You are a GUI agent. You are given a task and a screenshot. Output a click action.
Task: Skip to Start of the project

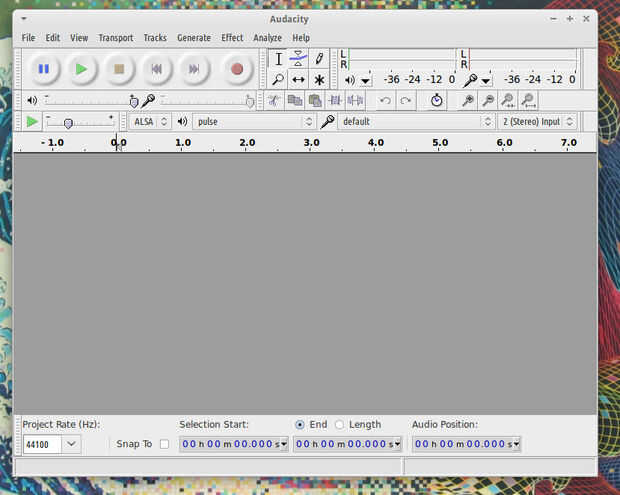pyautogui.click(x=157, y=69)
